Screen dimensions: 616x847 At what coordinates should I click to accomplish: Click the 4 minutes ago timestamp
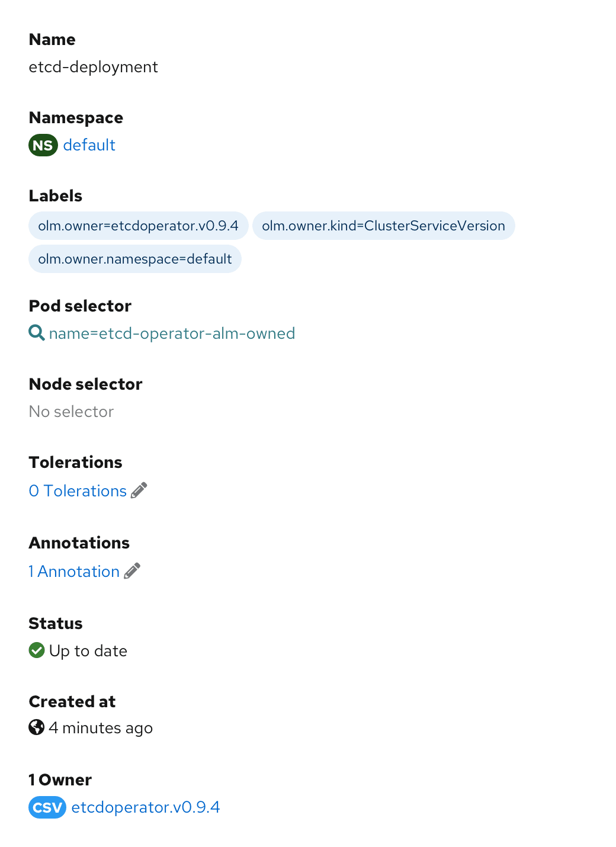pos(101,728)
